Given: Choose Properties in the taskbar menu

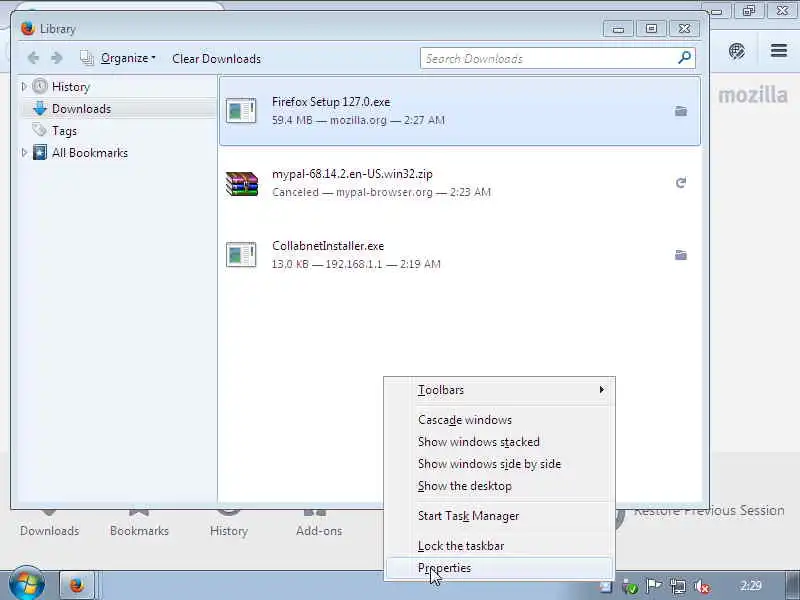Looking at the screenshot, I should pyautogui.click(x=499, y=568).
